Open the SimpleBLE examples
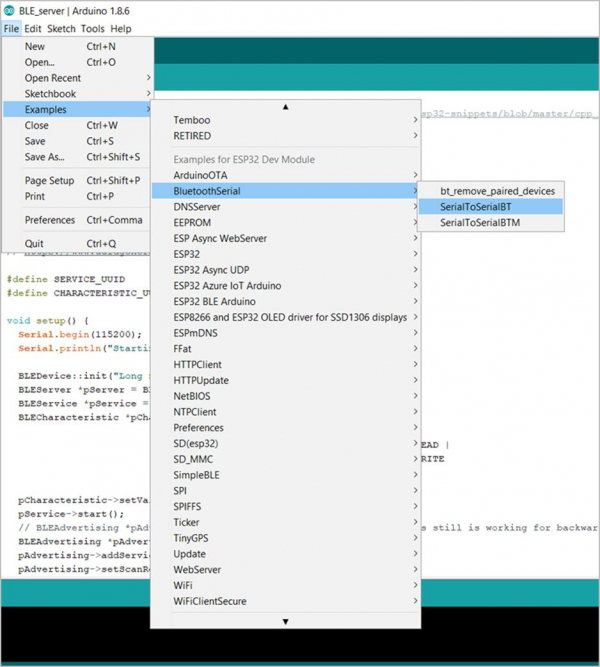Screen dimensions: 600x667 [x=286, y=475]
